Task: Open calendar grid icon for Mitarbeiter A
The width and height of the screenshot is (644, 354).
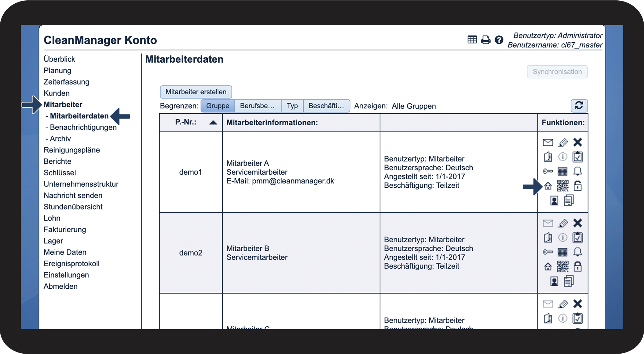Action: (563, 171)
